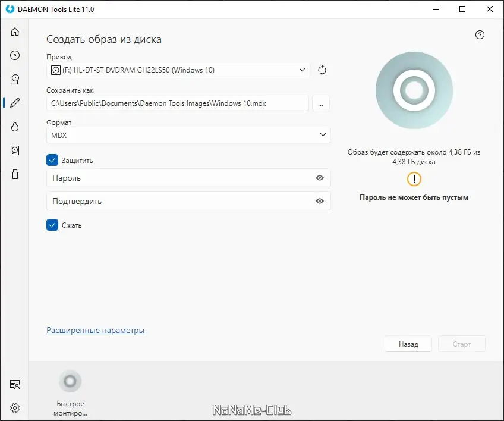504x421 pixels.
Task: Refresh the drive list
Action: click(322, 70)
